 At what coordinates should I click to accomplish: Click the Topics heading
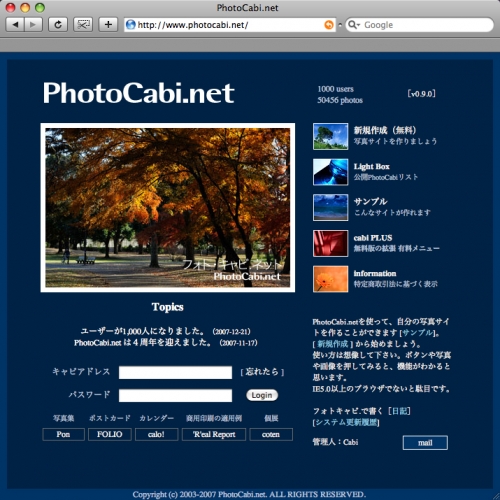pos(168,307)
